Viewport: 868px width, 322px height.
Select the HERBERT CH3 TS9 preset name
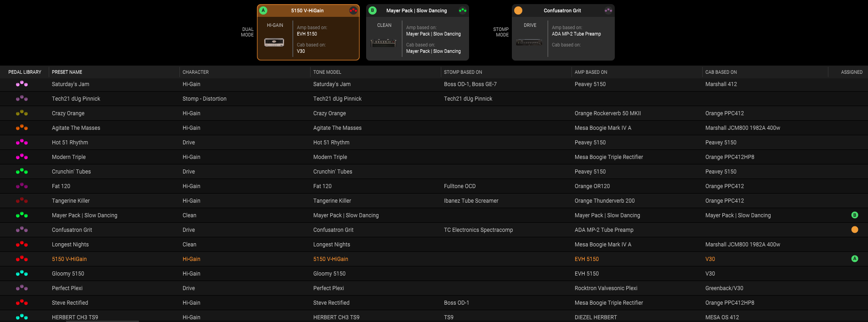(75, 317)
